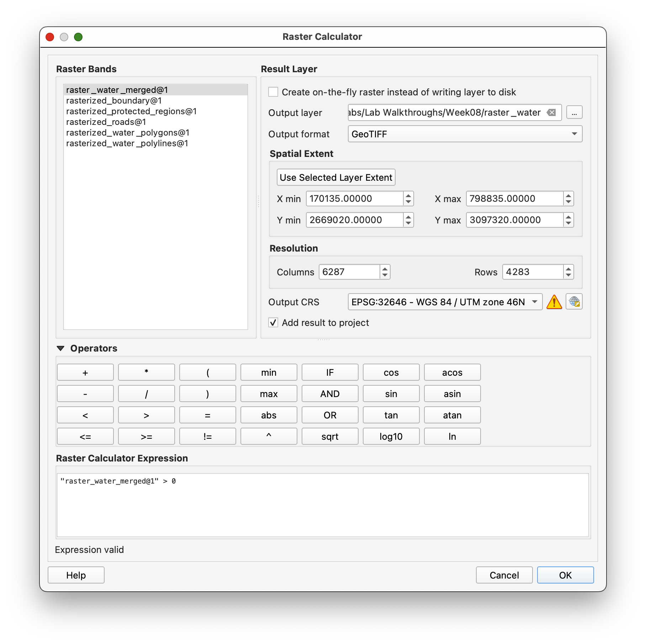This screenshot has height=644, width=646.
Task: Collapse the Operators section triangle
Action: click(x=61, y=348)
